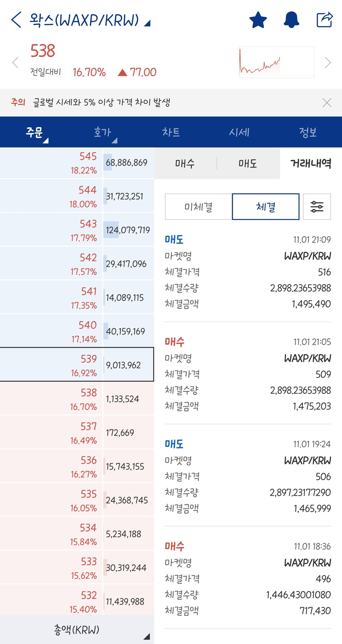
Task: Open the mini price chart thumbnail
Action: (x=277, y=62)
